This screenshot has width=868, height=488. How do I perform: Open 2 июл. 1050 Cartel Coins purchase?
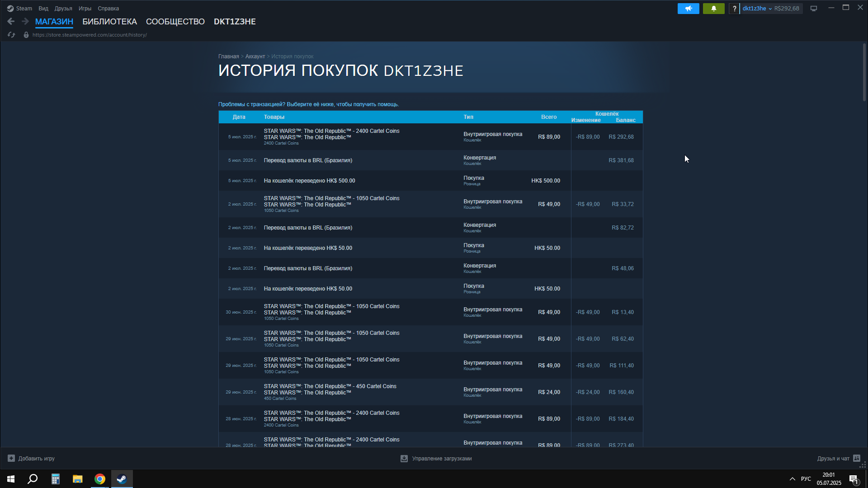(430, 204)
